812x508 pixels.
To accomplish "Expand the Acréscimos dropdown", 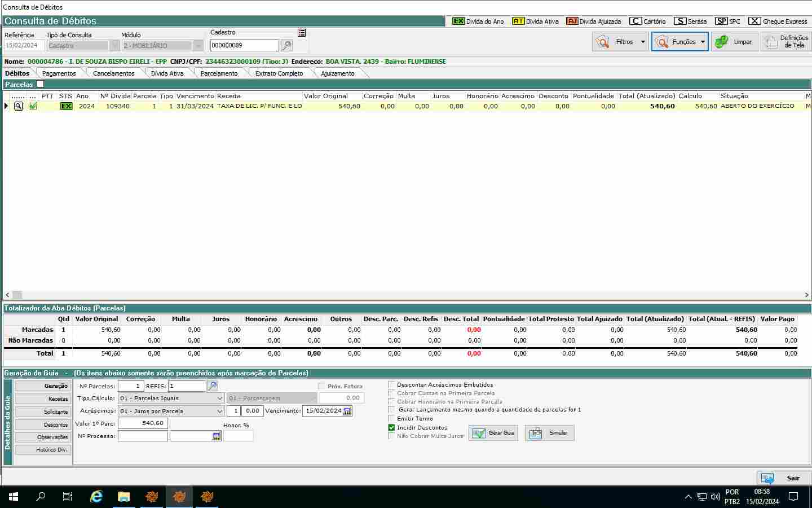I will (x=220, y=411).
